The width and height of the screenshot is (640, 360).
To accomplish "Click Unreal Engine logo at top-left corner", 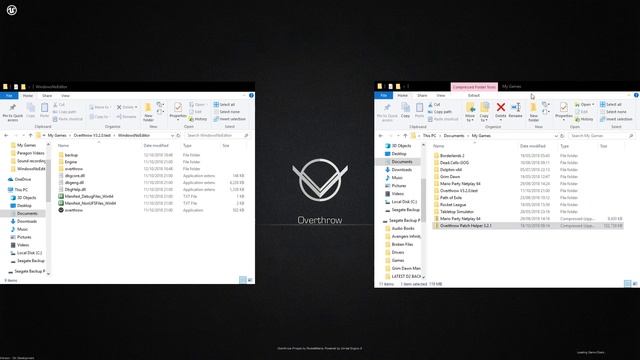I will coord(12,10).
